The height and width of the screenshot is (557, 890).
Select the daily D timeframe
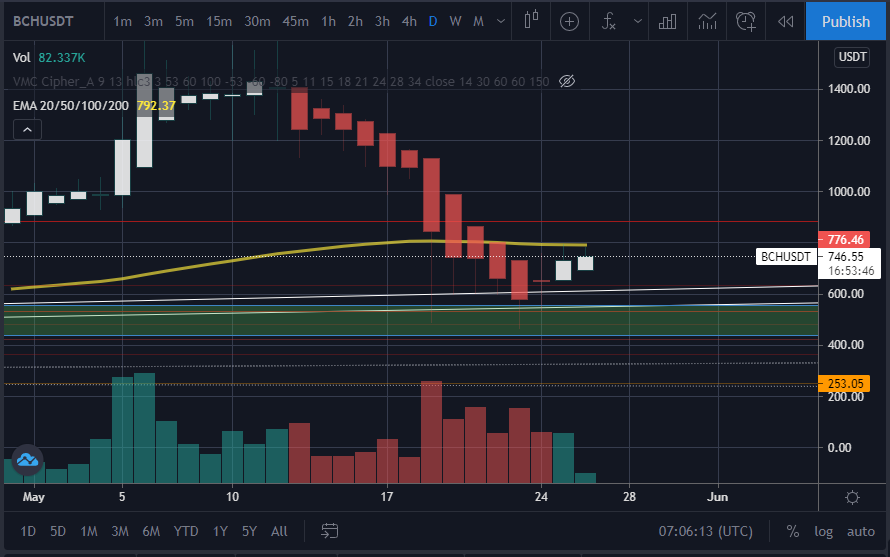[x=433, y=21]
